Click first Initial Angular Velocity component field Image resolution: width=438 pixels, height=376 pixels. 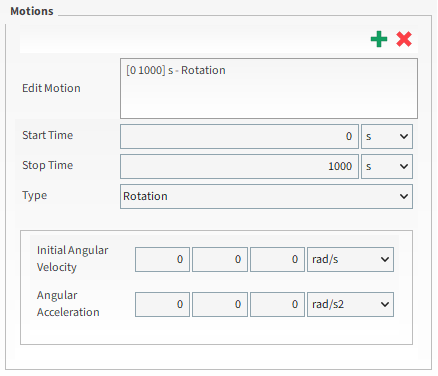click(162, 259)
